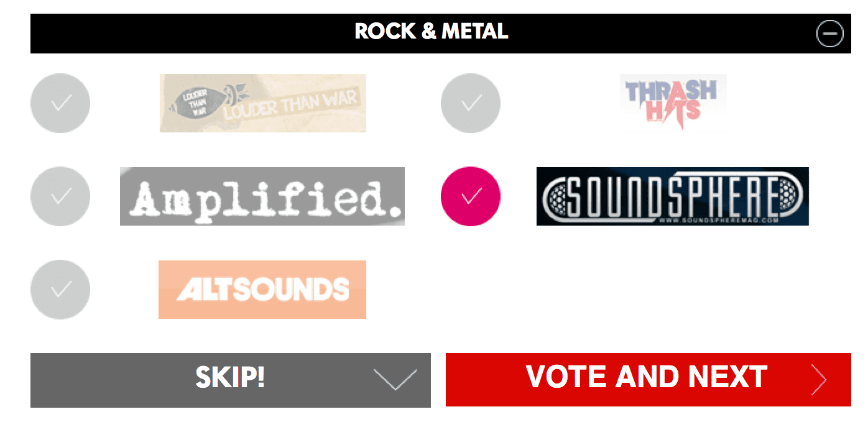The width and height of the screenshot is (868, 422).
Task: Select the checkmark circle next to AltSounds
Action: (x=60, y=290)
